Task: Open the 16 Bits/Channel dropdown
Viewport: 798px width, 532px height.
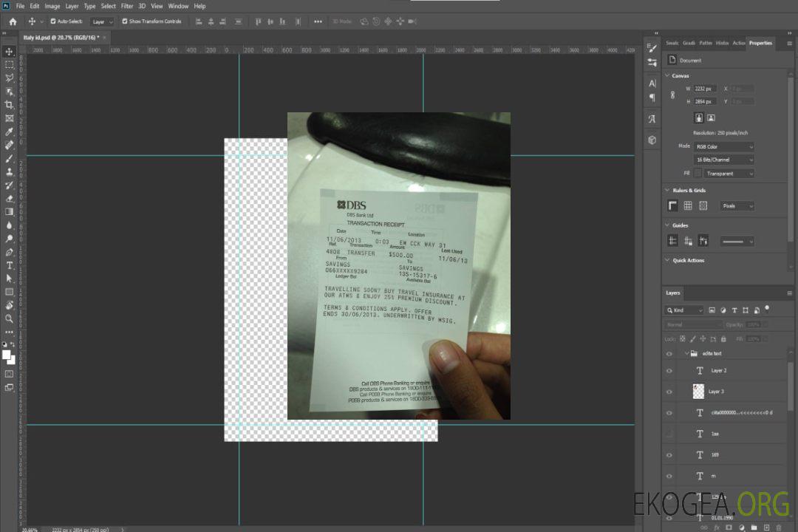Action: 724,160
